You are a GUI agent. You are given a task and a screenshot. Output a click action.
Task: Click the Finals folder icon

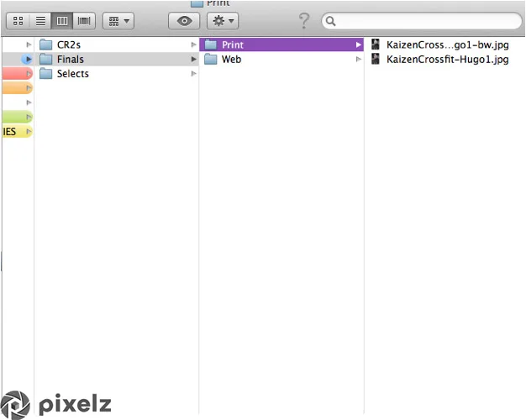coord(45,59)
